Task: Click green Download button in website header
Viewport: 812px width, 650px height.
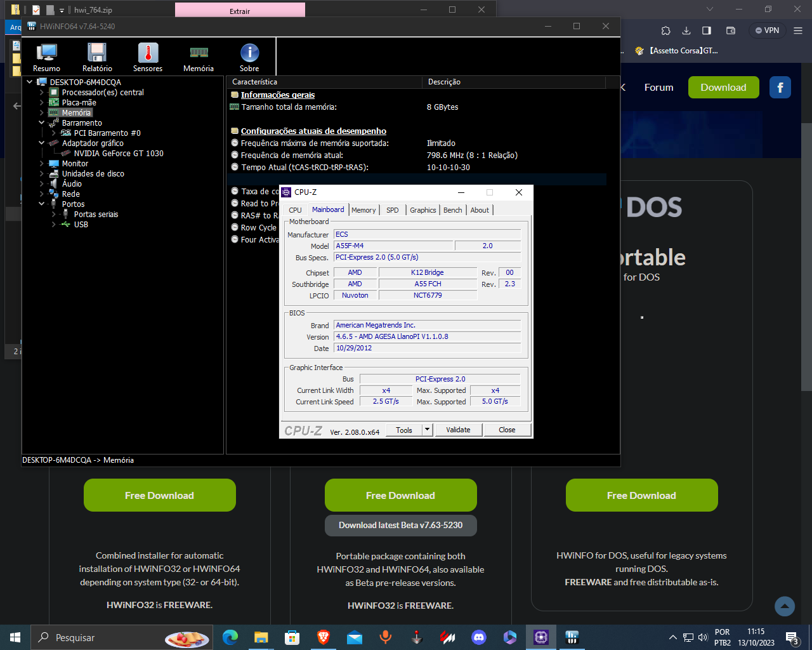Action: [x=724, y=88]
